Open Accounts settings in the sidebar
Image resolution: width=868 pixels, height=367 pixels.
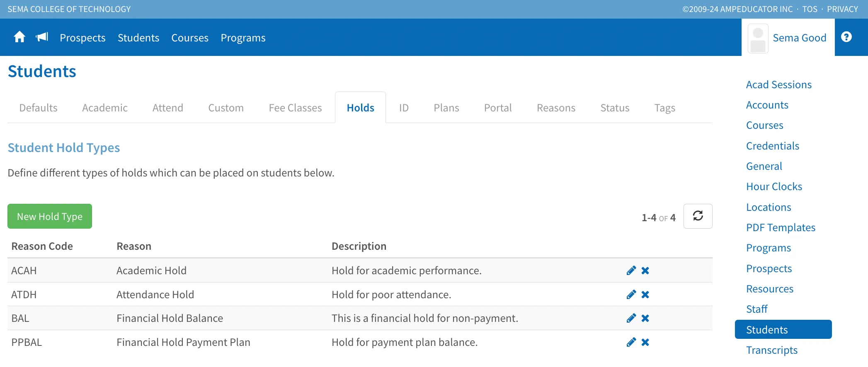767,105
